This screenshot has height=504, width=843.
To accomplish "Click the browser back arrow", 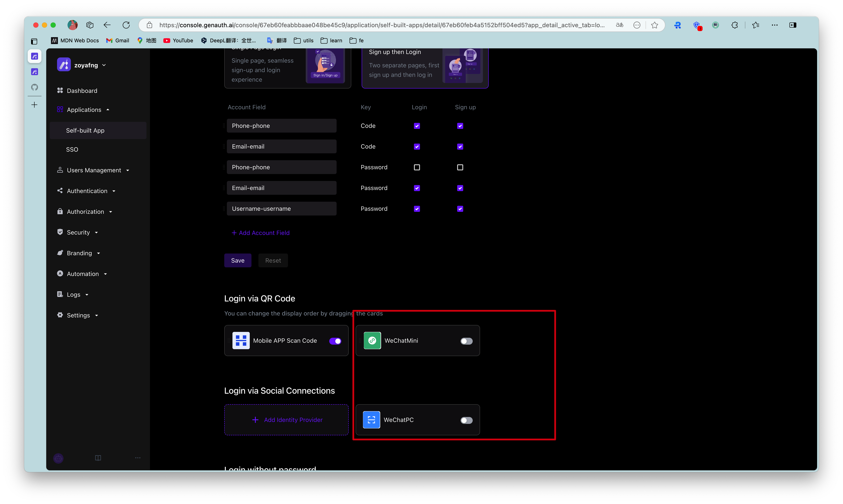I will (x=107, y=25).
